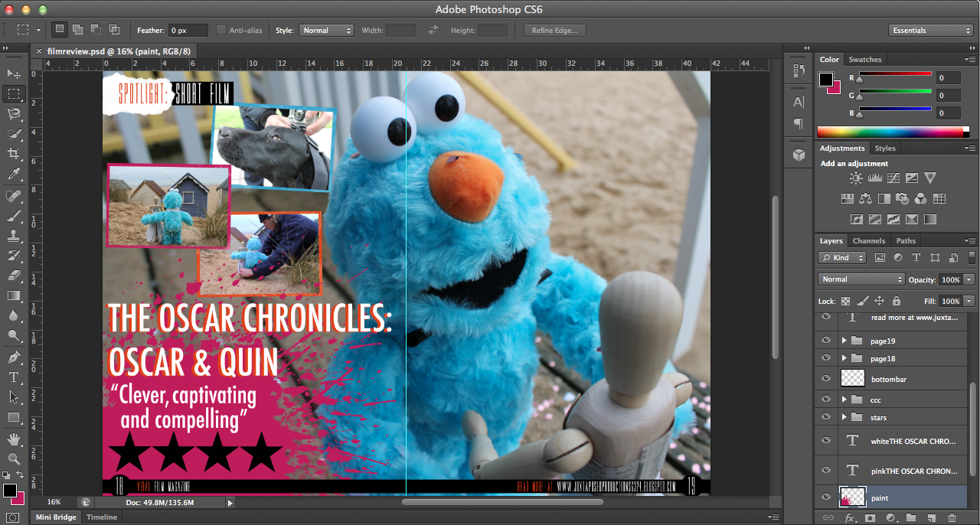This screenshot has height=525, width=980.
Task: Add a Photo Filter adjustment
Action: tap(902, 198)
